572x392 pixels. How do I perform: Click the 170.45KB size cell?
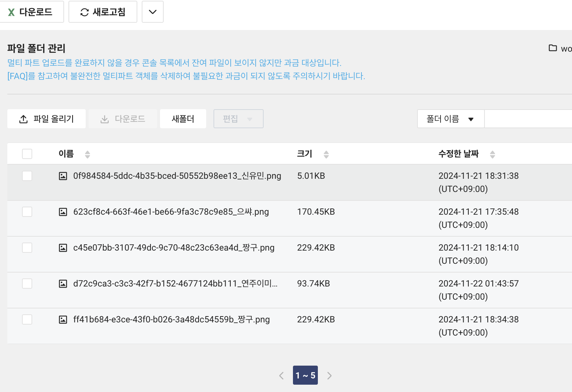(x=316, y=212)
